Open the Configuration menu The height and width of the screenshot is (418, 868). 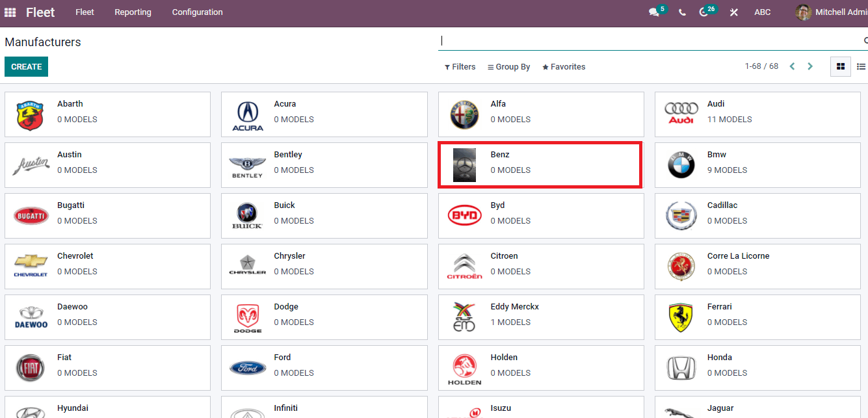[197, 12]
